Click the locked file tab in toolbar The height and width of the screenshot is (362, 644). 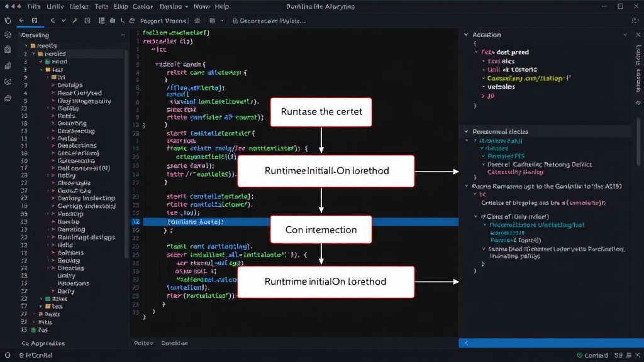269,21
